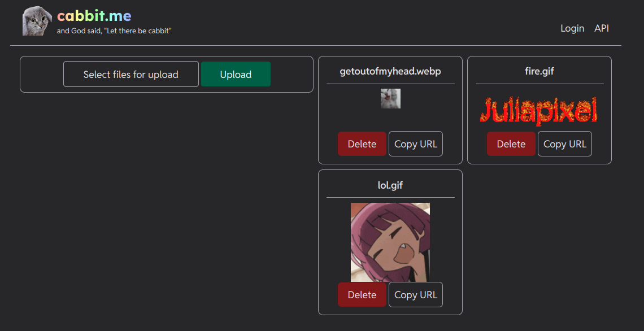Copy URL of getoutofmyhead.webp
The image size is (644, 331).
(x=416, y=144)
